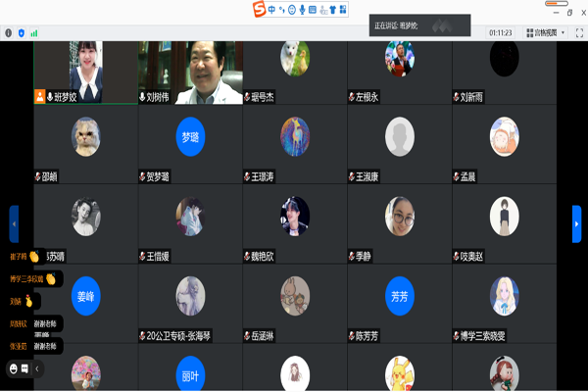Open the meeting info icon
This screenshot has width=588, height=392.
pyautogui.click(x=8, y=33)
